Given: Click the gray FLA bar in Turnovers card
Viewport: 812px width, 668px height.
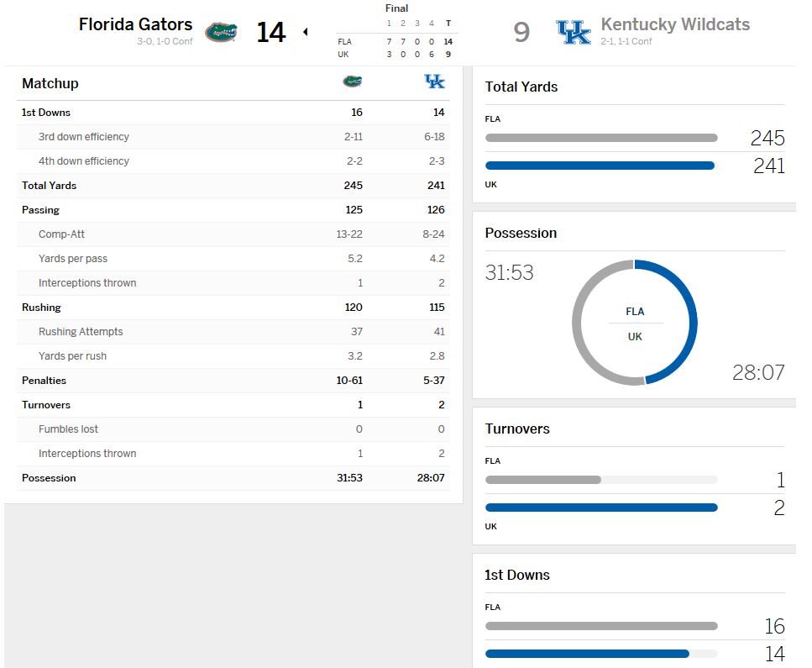Looking at the screenshot, I should pos(543,480).
